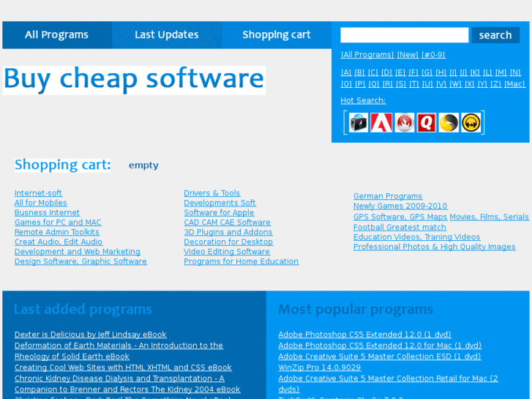Browse programs starting with [N]

(x=515, y=72)
